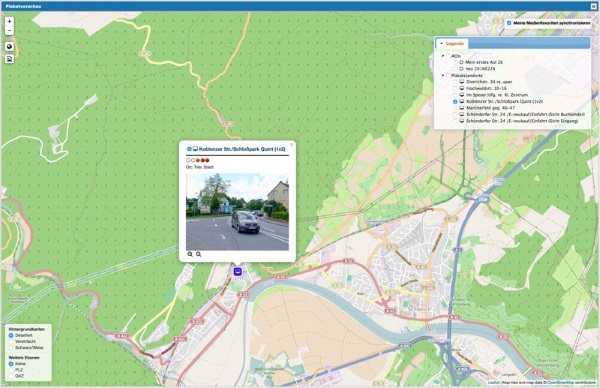Viewport: 600px width, 388px height.
Task: Select Dietrichstr. 34 re. quer in legend
Action: click(x=489, y=82)
